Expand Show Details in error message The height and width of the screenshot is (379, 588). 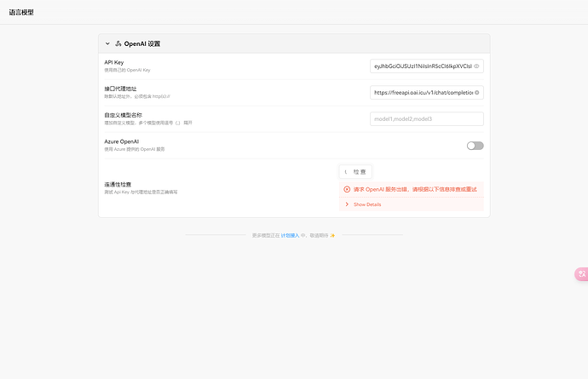[x=367, y=204]
